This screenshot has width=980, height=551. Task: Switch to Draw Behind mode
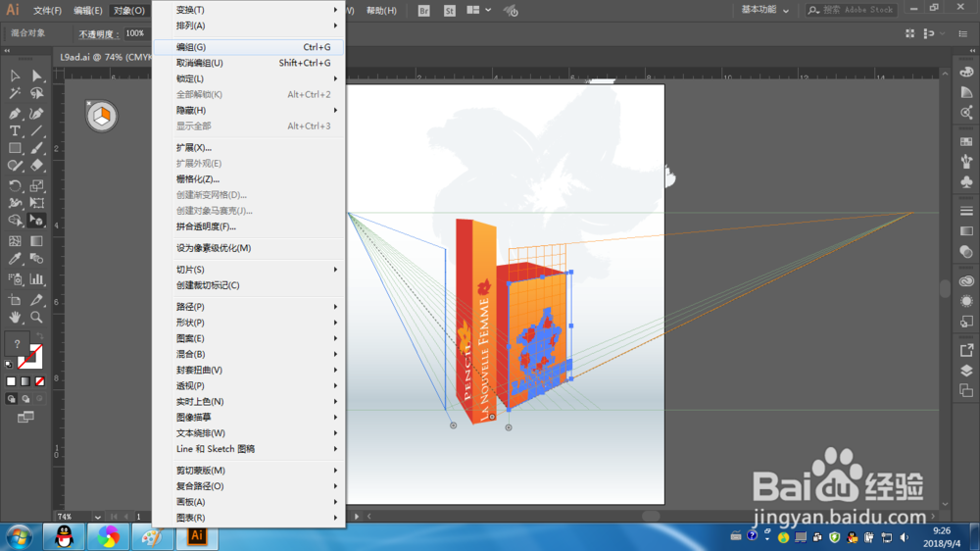click(25, 398)
